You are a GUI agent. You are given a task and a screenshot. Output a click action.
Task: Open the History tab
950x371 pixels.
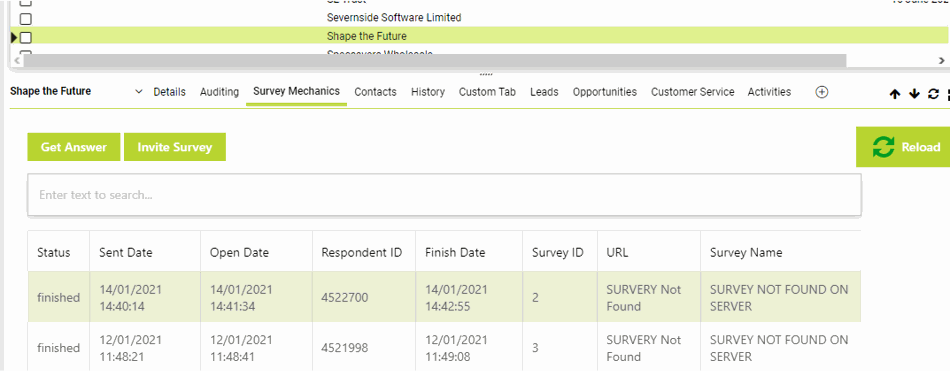[428, 92]
